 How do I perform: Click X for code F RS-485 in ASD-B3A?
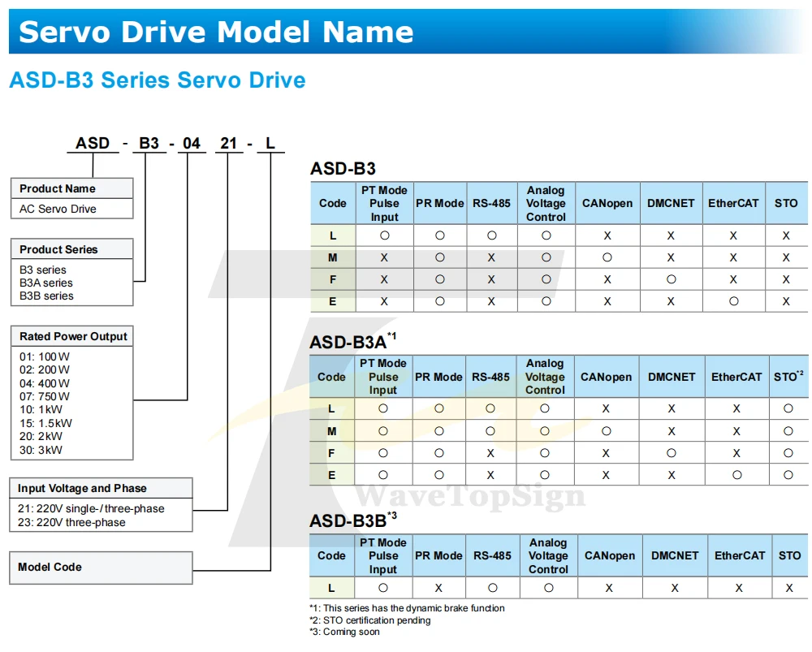pos(490,453)
